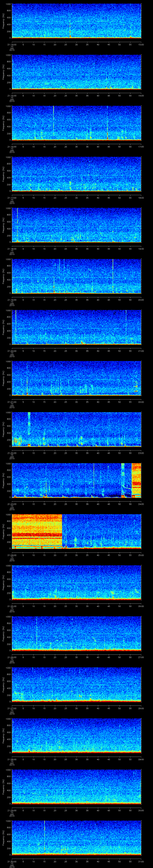Select the "17:00" end time label
153x868 pixels.
(x=141, y=147)
